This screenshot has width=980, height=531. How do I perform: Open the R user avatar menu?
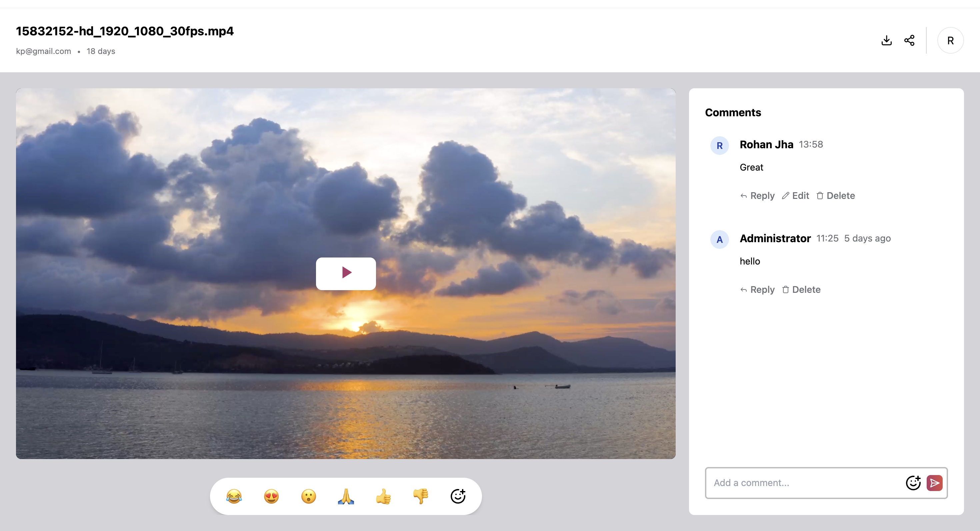tap(950, 40)
